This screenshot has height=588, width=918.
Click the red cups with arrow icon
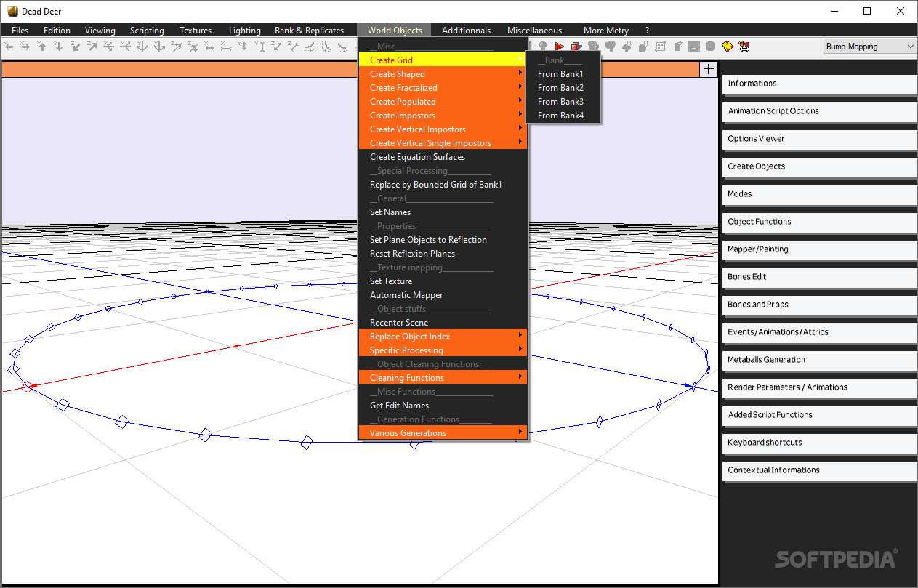[744, 46]
